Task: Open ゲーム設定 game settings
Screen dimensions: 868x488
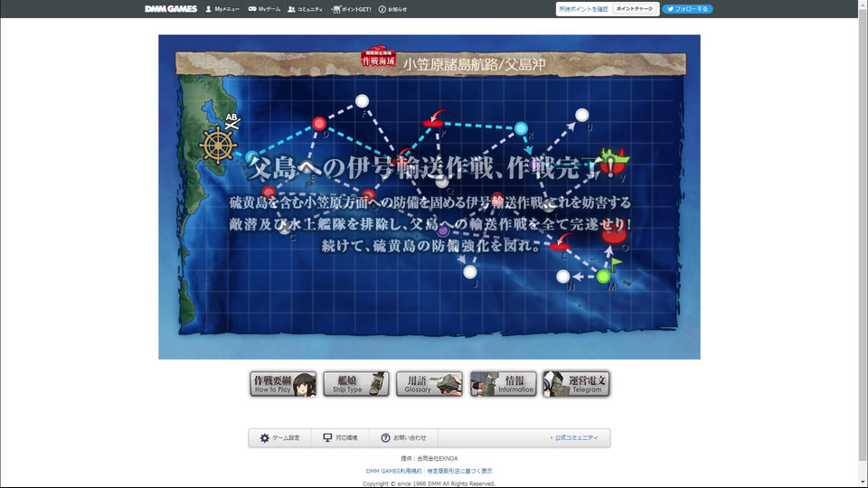Action: pyautogui.click(x=279, y=437)
